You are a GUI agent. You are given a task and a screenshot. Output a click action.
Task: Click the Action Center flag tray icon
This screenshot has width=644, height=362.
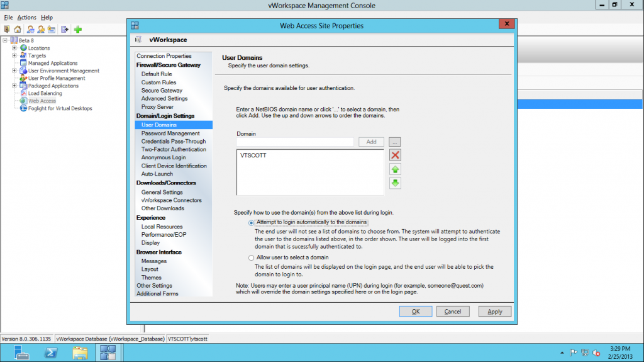(574, 353)
